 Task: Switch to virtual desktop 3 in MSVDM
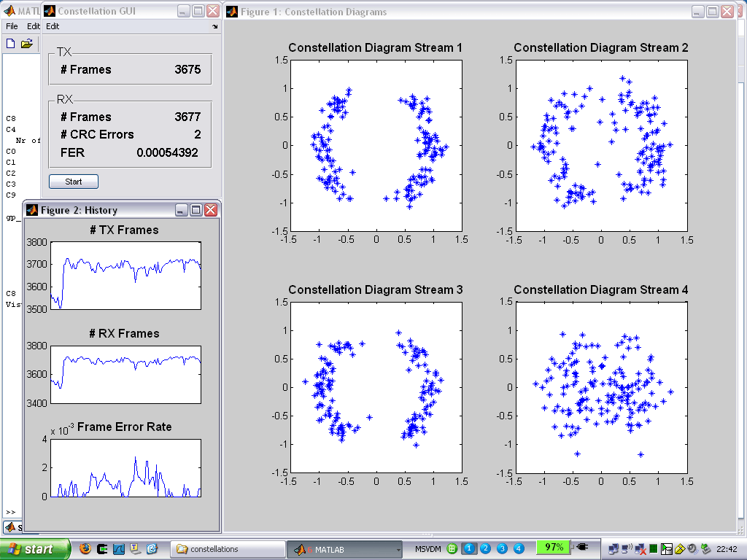(502, 548)
